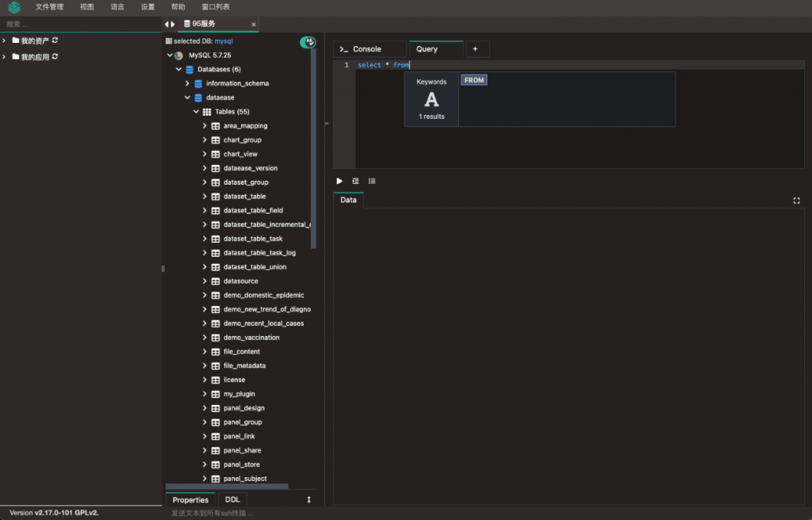The height and width of the screenshot is (520, 812).
Task: Click the dataease database icon
Action: 197,97
